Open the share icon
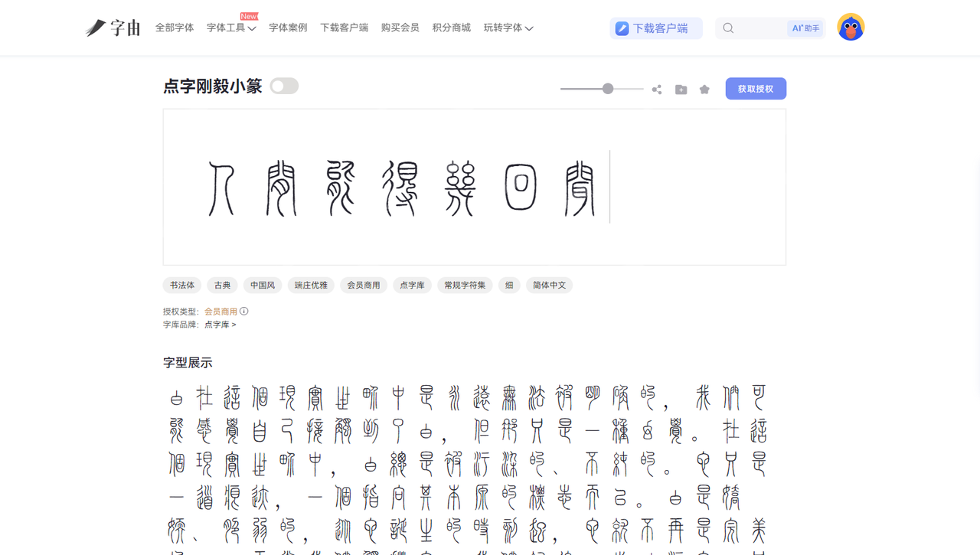The image size is (980, 555). [x=657, y=90]
